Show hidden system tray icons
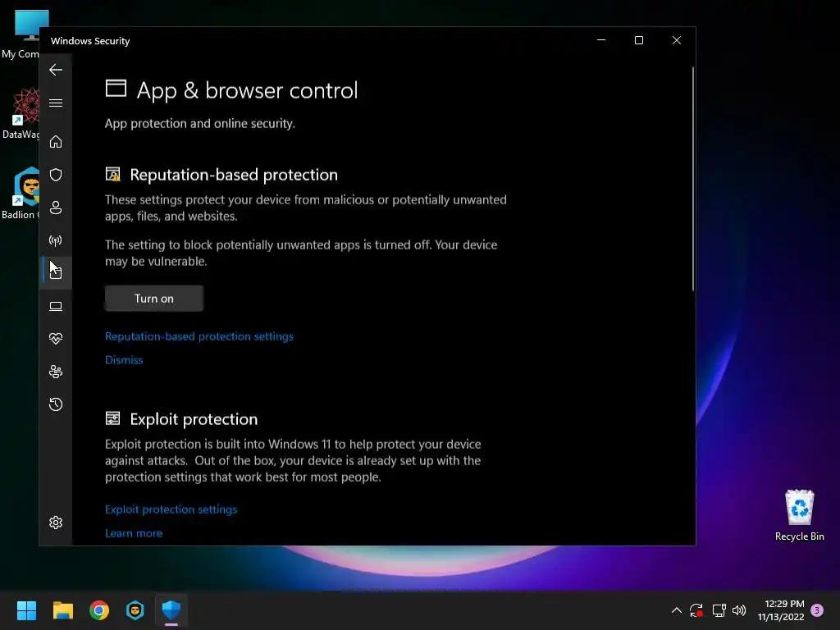Image resolution: width=840 pixels, height=630 pixels. pyautogui.click(x=677, y=610)
